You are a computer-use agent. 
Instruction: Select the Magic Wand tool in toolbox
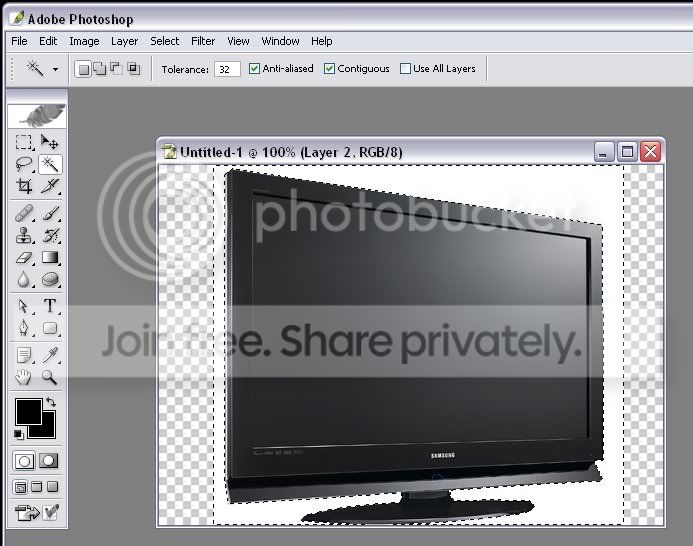coord(50,164)
